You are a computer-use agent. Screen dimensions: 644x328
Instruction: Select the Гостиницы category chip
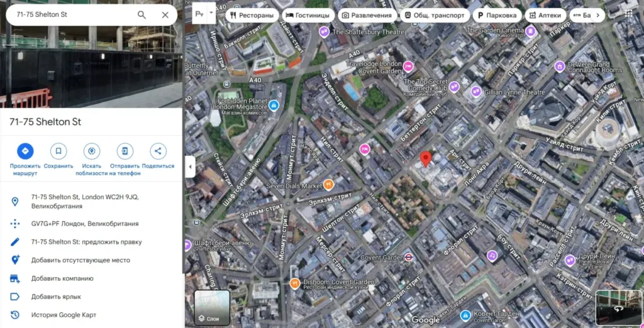coord(307,15)
